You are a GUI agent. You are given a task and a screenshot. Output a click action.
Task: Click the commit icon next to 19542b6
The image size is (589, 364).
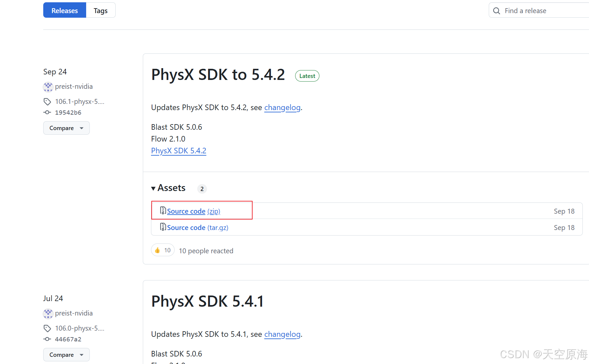(x=47, y=112)
